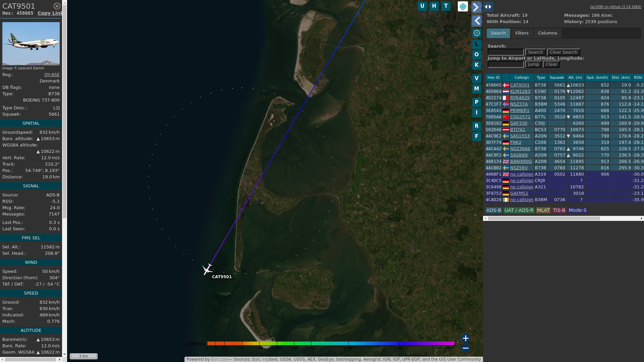
Task: Open registration OY-ASE link
Action: (x=52, y=75)
